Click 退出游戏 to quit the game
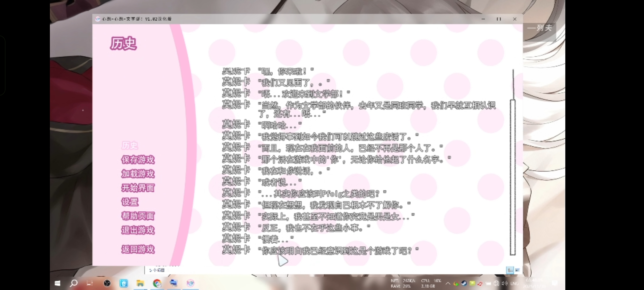 (138, 230)
